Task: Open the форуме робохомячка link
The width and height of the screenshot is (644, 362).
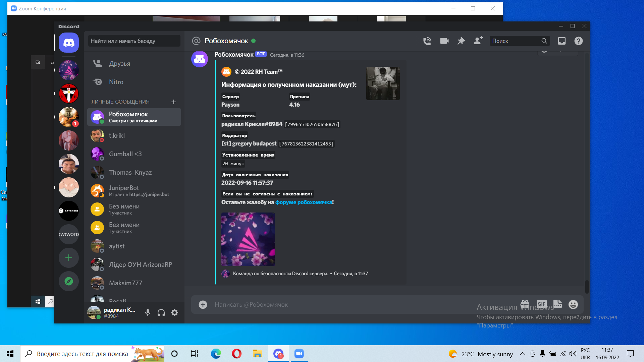Action: pos(304,202)
